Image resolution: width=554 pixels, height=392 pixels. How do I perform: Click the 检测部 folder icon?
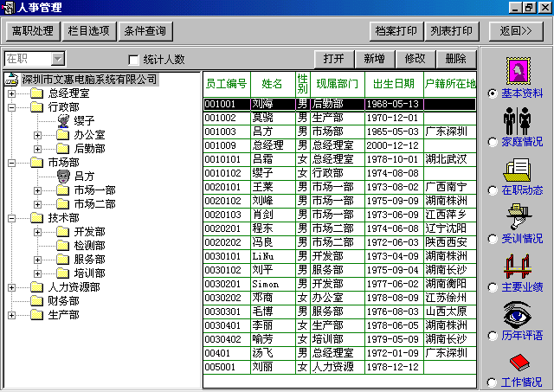pos(63,246)
